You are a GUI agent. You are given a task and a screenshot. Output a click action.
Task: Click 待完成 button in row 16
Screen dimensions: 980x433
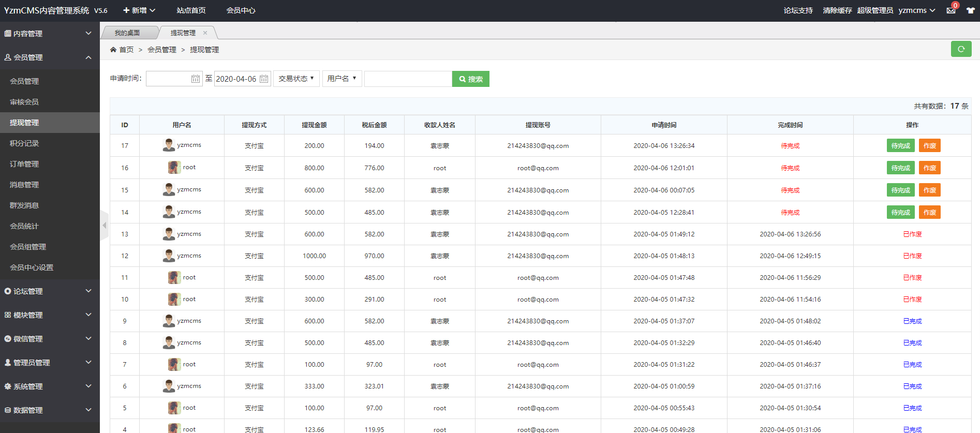[901, 168]
